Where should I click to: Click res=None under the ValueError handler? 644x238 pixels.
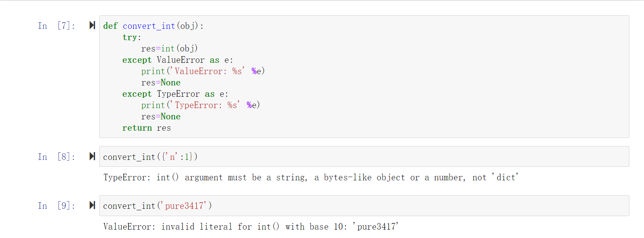coord(161,82)
